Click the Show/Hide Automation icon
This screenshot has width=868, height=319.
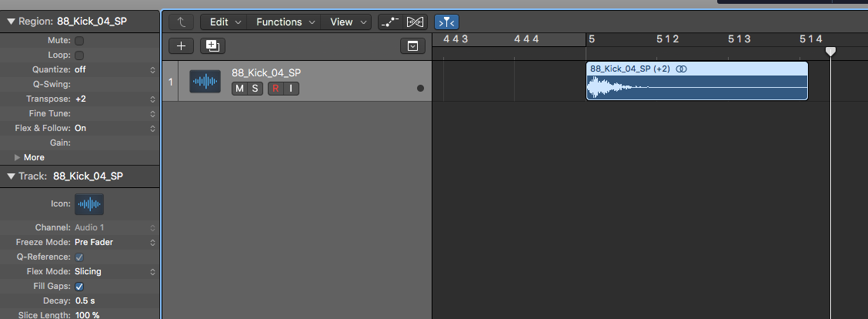click(392, 22)
